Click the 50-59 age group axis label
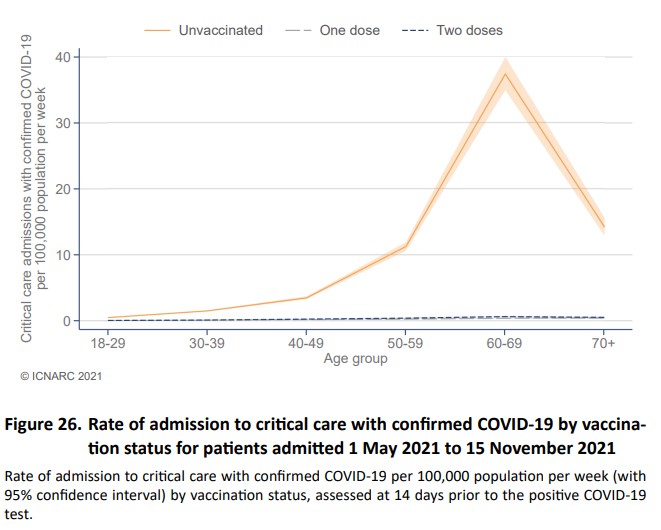Screen dimensions: 661x530 [405, 343]
